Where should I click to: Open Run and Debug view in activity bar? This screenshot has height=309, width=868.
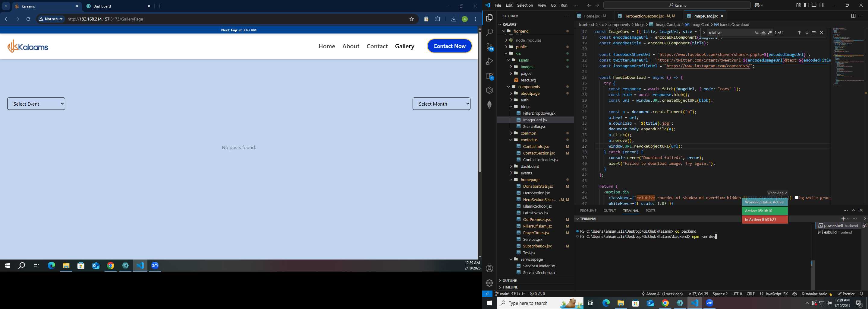[x=489, y=61]
